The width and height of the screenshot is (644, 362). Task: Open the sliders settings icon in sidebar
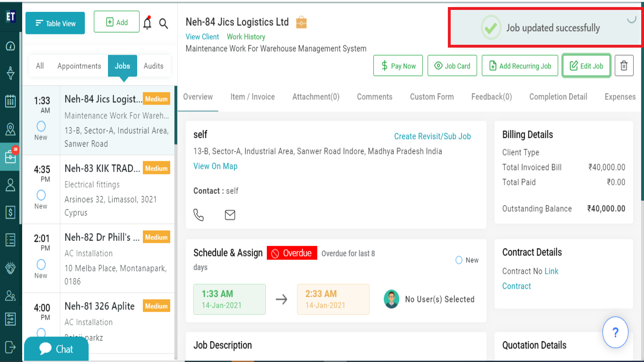10,319
